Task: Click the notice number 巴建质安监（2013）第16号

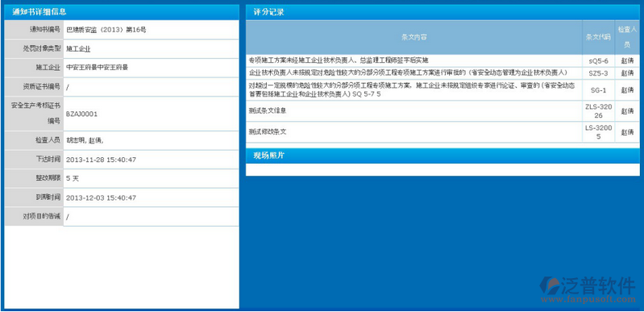Action: 106,30
